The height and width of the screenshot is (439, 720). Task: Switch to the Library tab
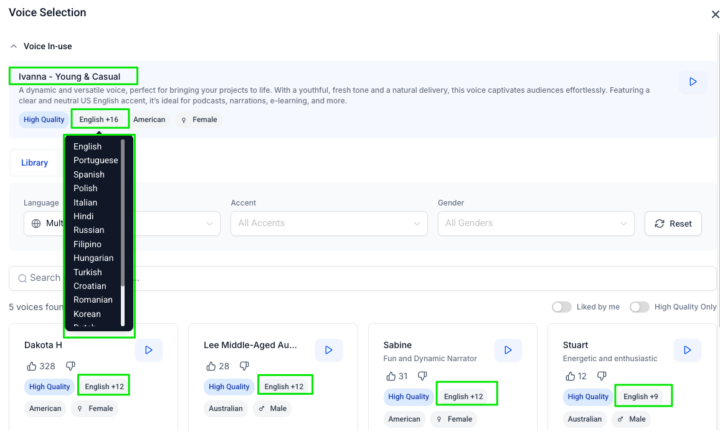pos(35,163)
